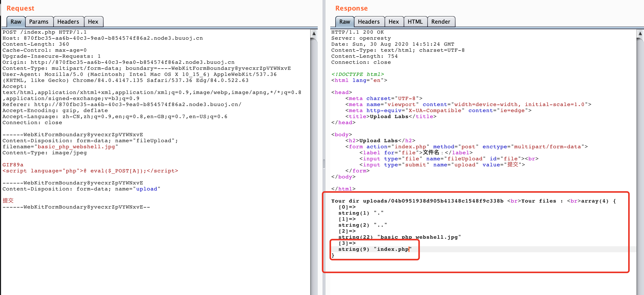The image size is (644, 295).
Task: Click the input type="submit" line
Action: coord(442,165)
